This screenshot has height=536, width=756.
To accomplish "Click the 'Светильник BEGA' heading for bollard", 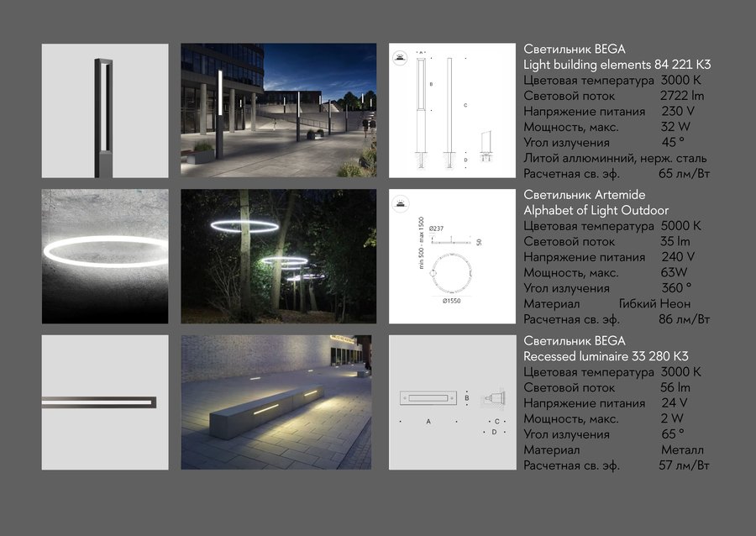I will point(575,50).
